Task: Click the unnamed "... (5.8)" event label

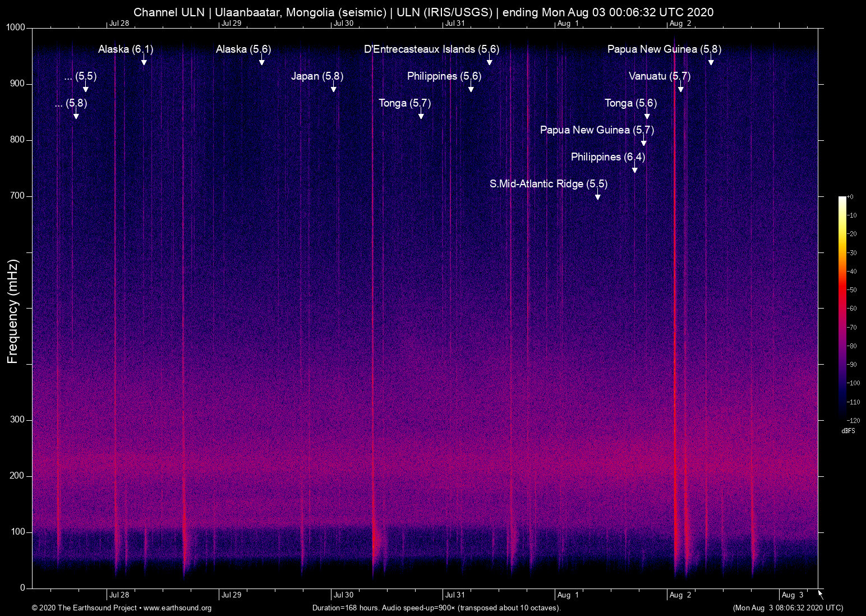Action: coord(71,103)
